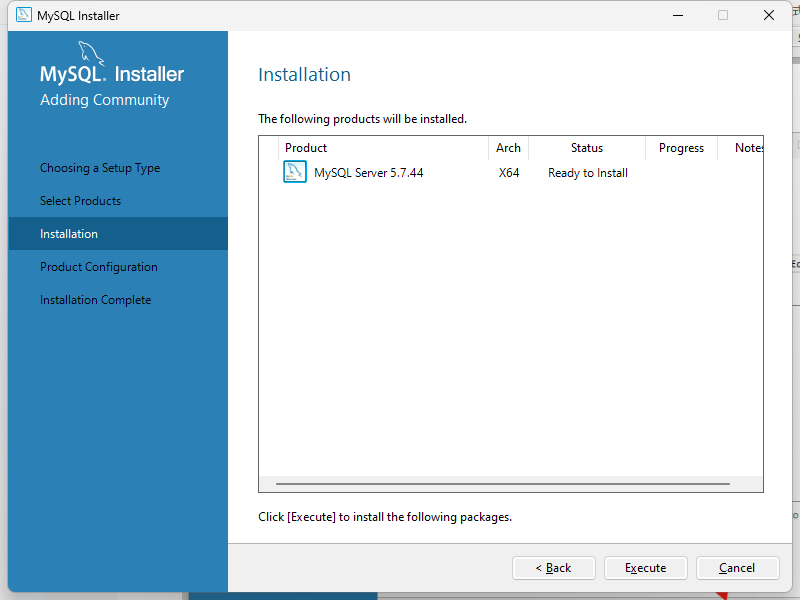This screenshot has width=800, height=600.
Task: Select the MySQL Server 5.7.44 row text
Action: [x=368, y=173]
